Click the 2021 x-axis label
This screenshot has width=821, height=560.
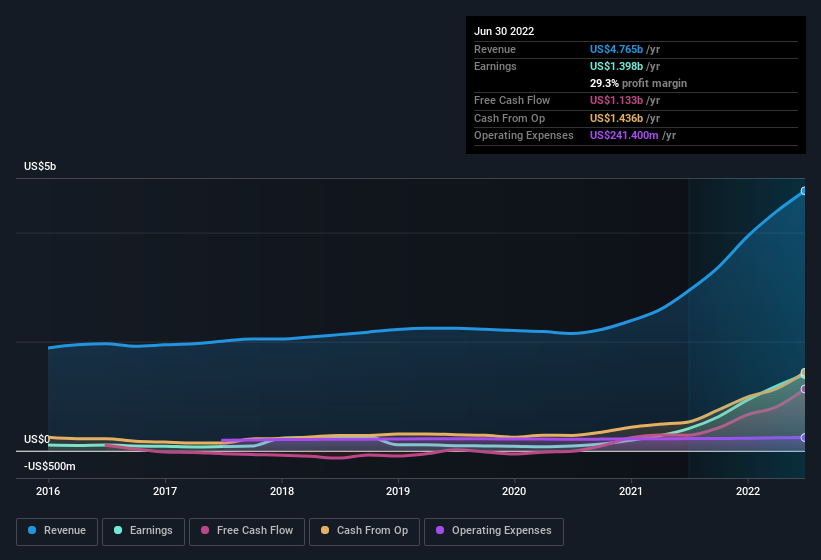coord(631,491)
